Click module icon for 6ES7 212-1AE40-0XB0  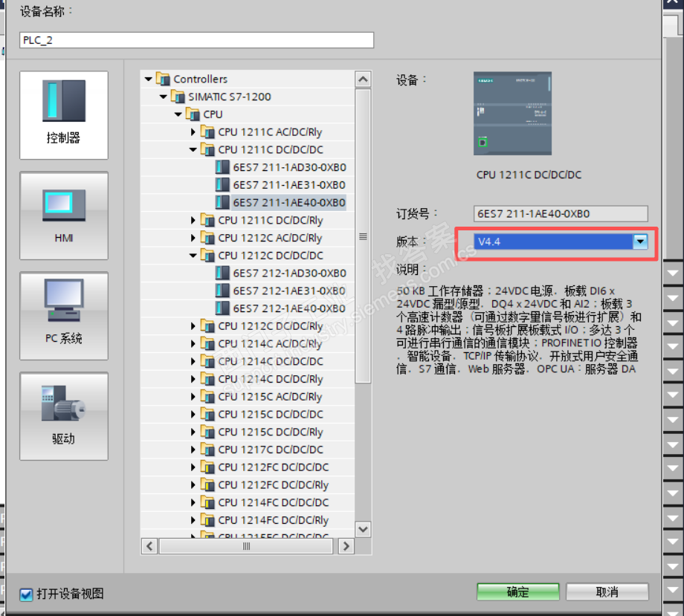222,308
